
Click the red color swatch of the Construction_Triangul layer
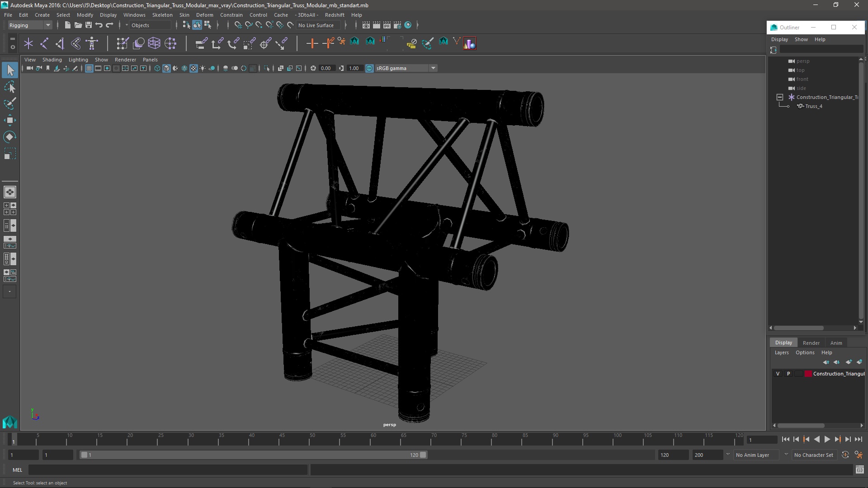pyautogui.click(x=808, y=374)
